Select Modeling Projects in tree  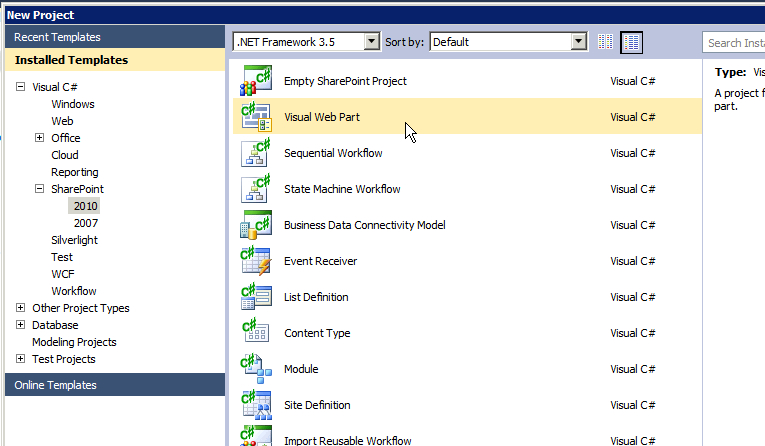[x=74, y=342]
